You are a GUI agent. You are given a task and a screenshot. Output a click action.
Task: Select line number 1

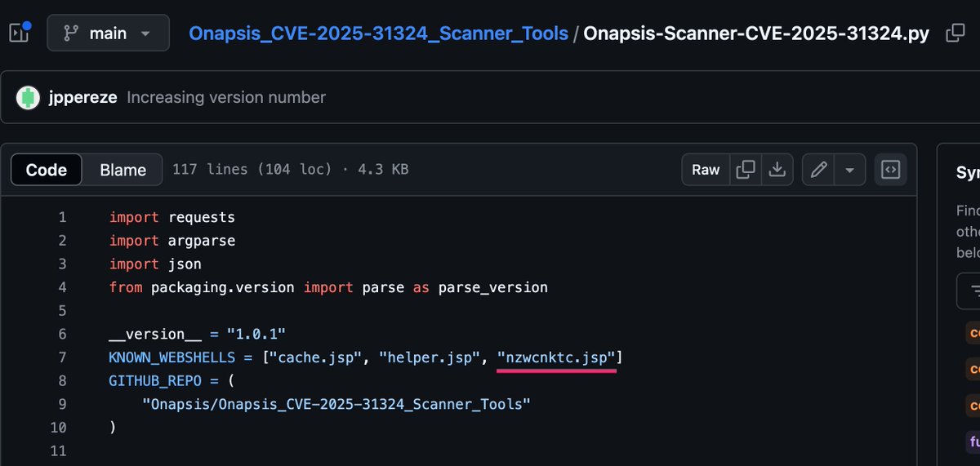(62, 218)
